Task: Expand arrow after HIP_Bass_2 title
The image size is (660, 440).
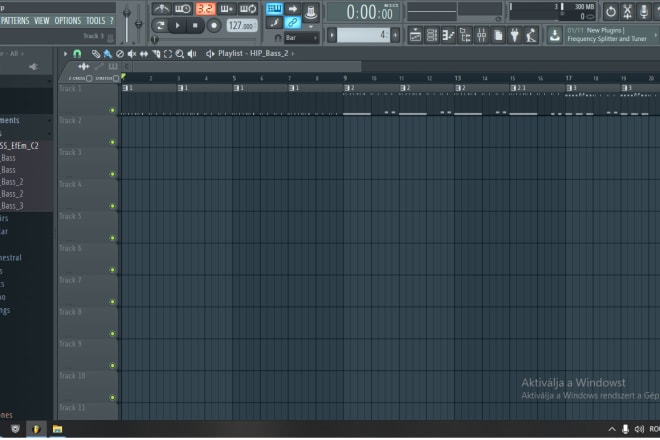Action: tap(293, 54)
